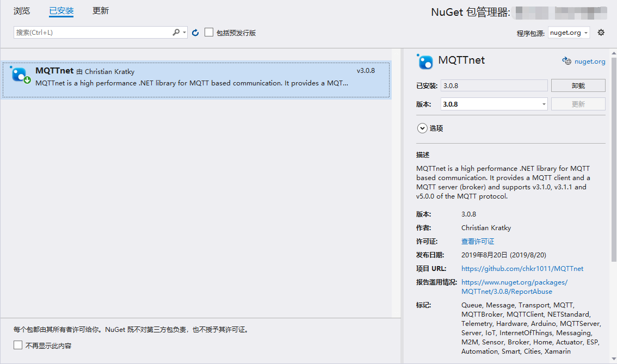
Task: Open the 程序包源 dropdown showing nuget.org
Action: [569, 33]
